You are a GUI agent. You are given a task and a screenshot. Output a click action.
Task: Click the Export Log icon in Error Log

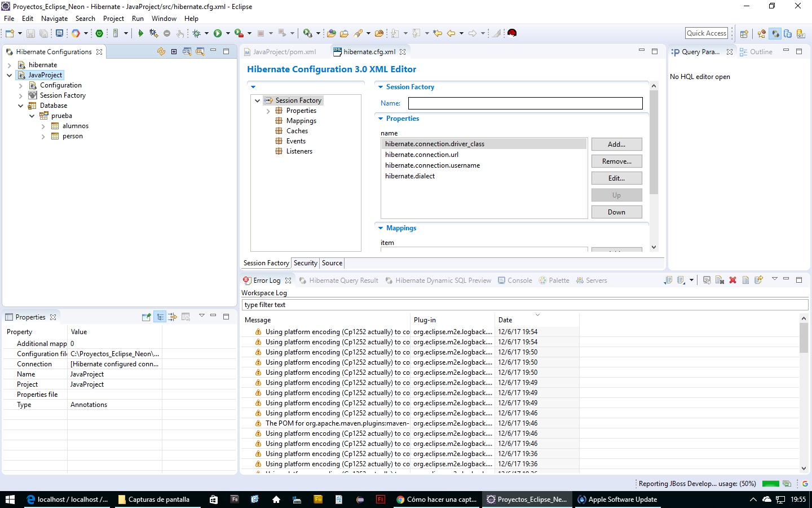coord(668,280)
